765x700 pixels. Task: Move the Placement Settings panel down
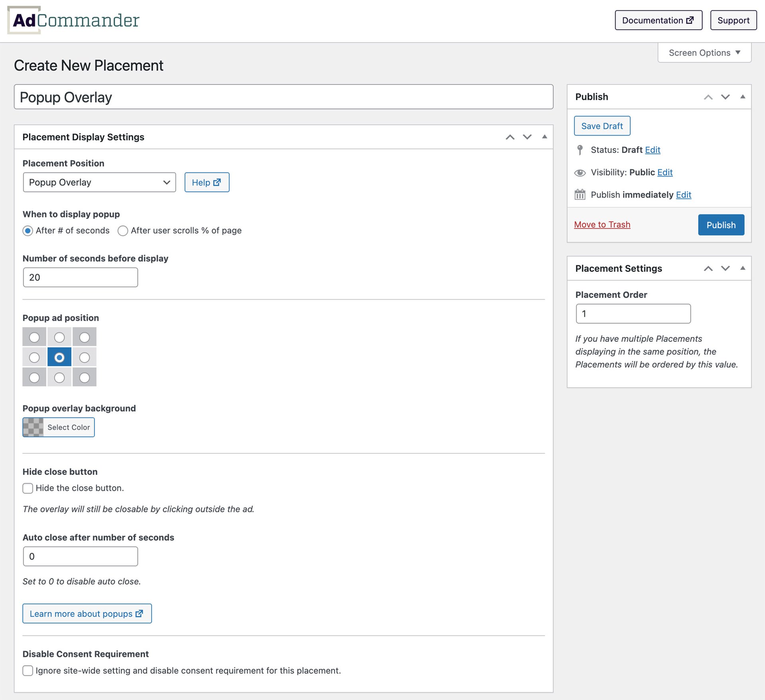click(x=725, y=268)
